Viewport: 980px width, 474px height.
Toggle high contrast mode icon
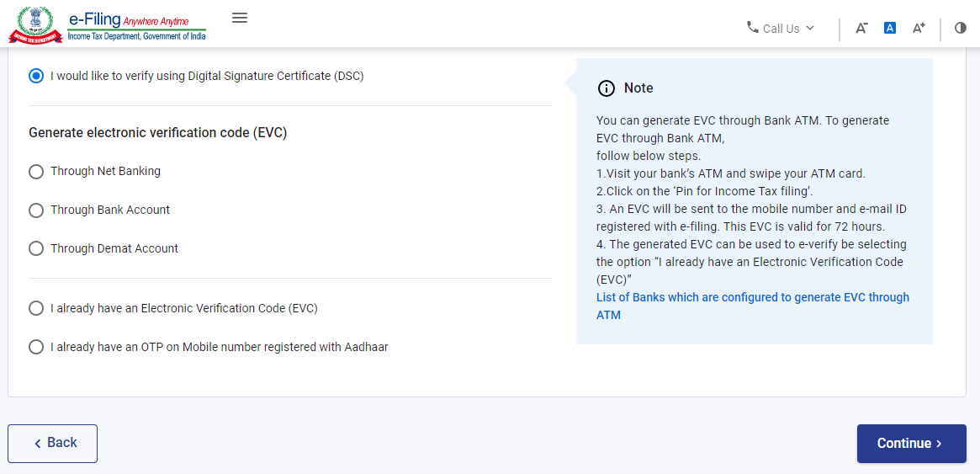pyautogui.click(x=961, y=28)
